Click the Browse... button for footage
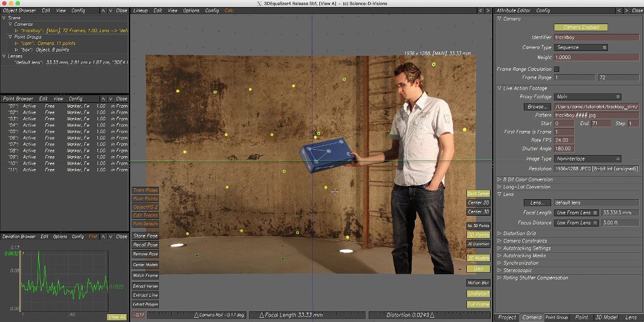This screenshot has height=322, width=644. (x=538, y=107)
